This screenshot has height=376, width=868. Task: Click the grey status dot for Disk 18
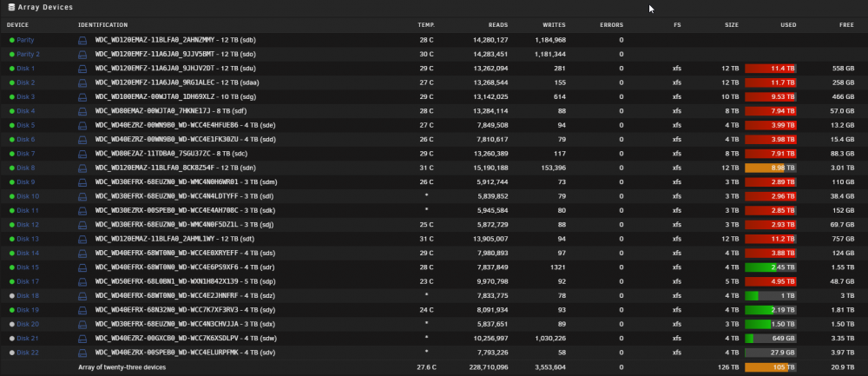pos(11,296)
